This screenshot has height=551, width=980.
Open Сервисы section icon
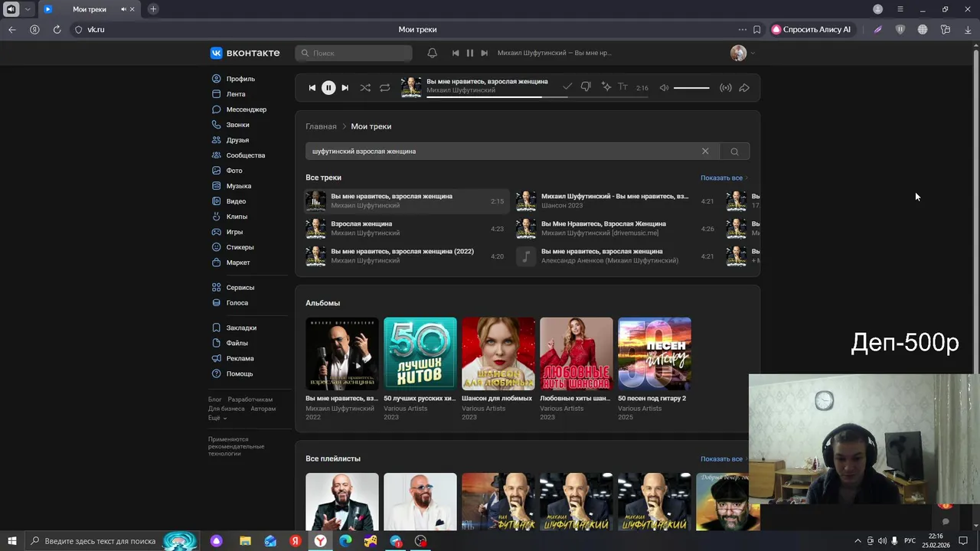coord(217,288)
